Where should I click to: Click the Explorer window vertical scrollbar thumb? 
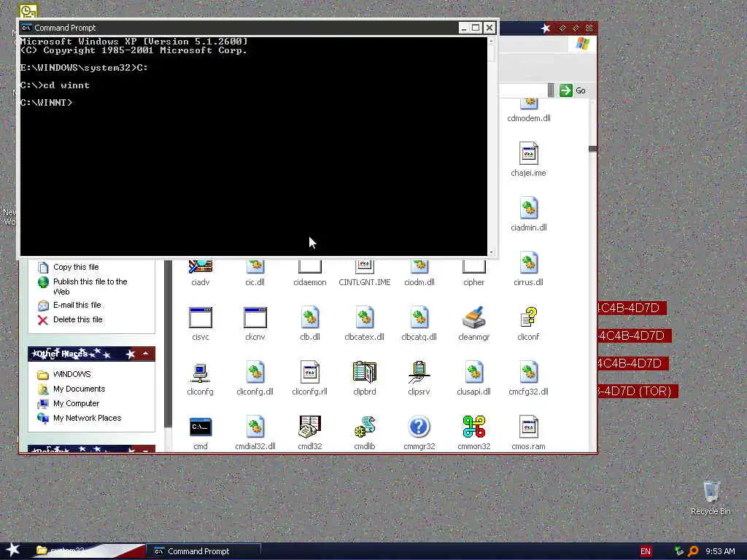pos(592,149)
